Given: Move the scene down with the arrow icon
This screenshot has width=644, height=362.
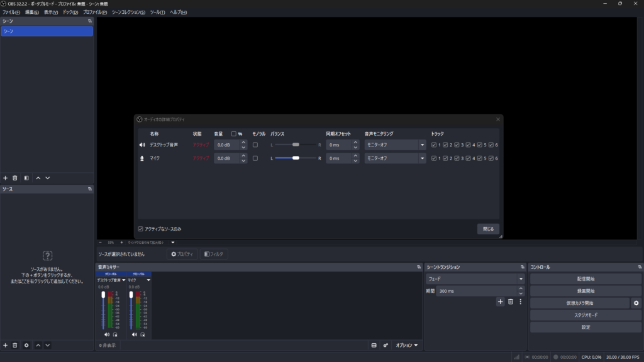Looking at the screenshot, I should pos(48,178).
